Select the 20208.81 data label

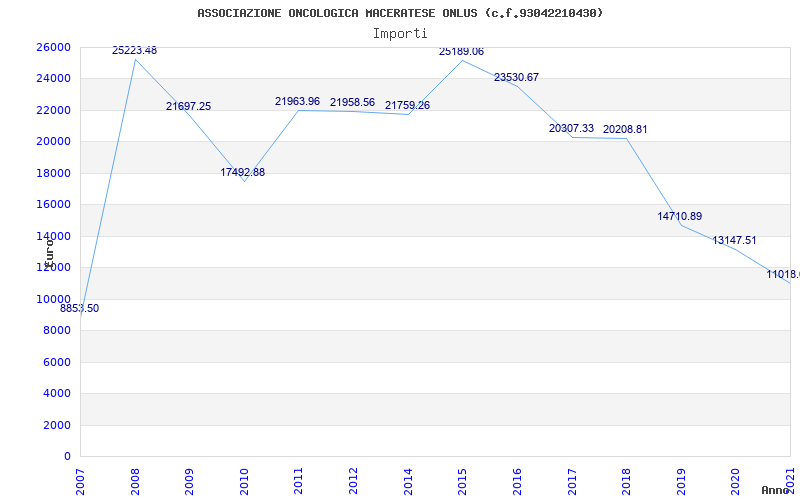pos(625,129)
